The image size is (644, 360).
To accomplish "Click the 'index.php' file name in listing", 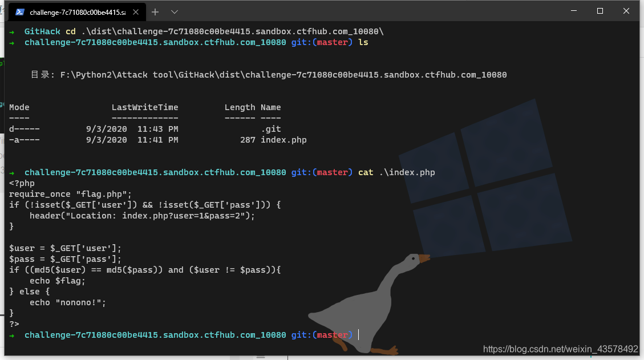I will pos(283,140).
